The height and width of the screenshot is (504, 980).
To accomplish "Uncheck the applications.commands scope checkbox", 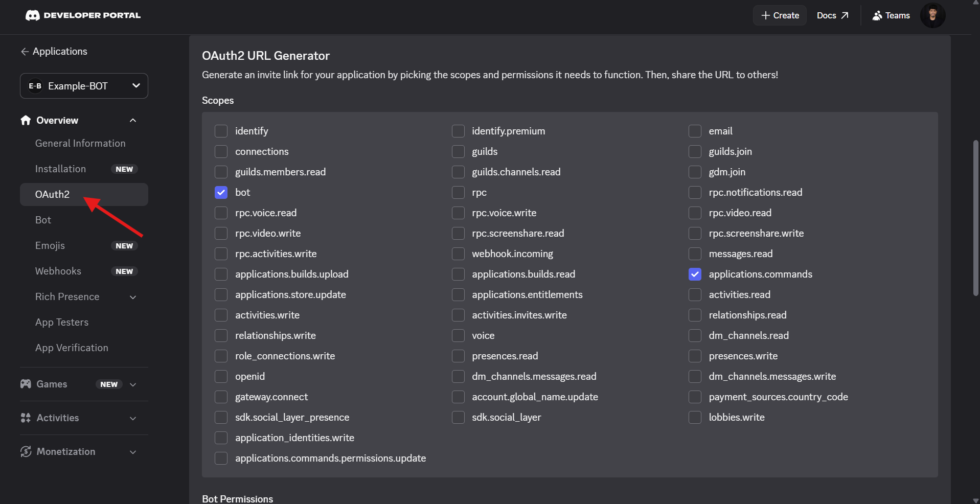I will (x=695, y=274).
